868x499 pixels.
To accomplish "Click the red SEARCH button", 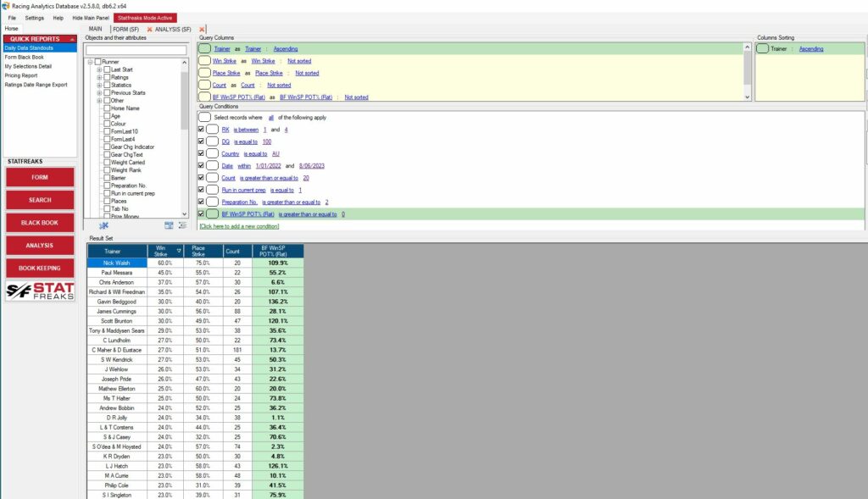I will [40, 200].
